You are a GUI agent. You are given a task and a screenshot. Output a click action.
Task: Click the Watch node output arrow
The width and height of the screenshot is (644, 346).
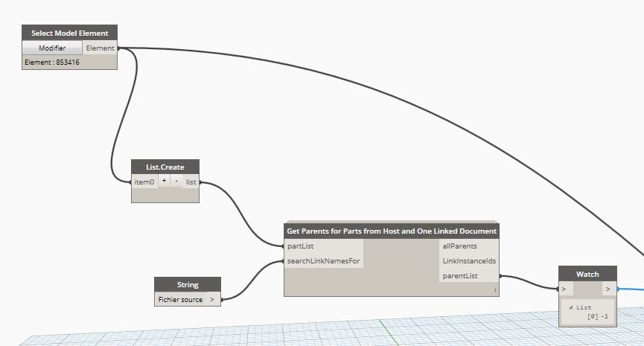click(608, 289)
